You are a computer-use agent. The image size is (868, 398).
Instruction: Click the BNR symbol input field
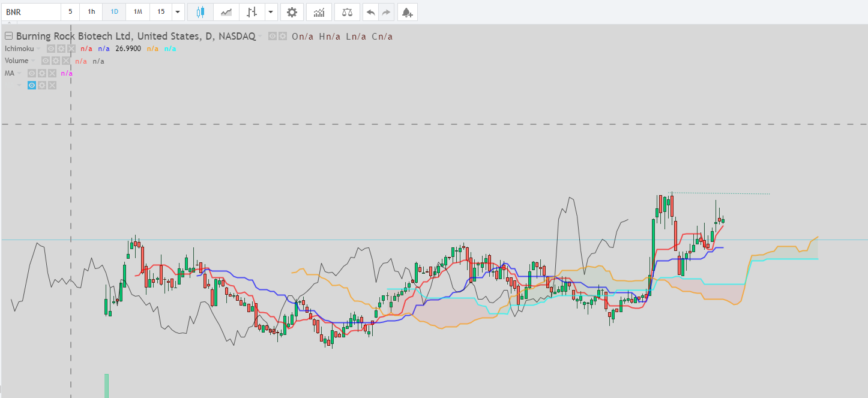pos(31,12)
